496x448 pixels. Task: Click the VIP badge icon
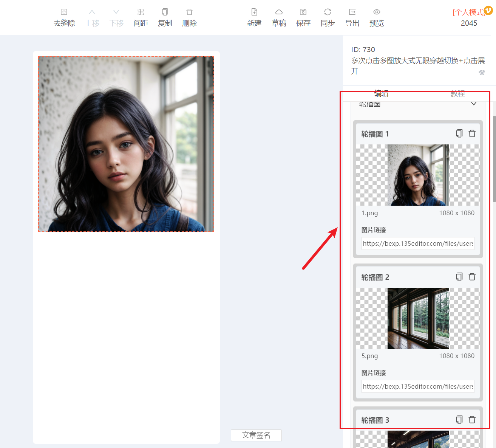point(488,11)
